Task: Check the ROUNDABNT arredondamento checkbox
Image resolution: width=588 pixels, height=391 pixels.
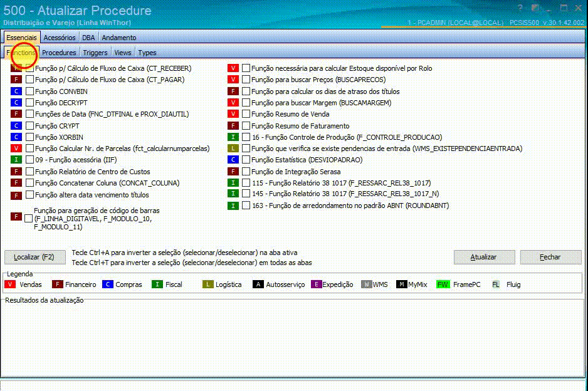Action: click(x=246, y=206)
